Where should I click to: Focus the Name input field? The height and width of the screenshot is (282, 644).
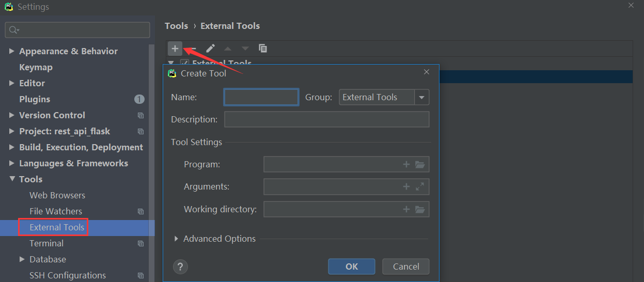point(261,97)
